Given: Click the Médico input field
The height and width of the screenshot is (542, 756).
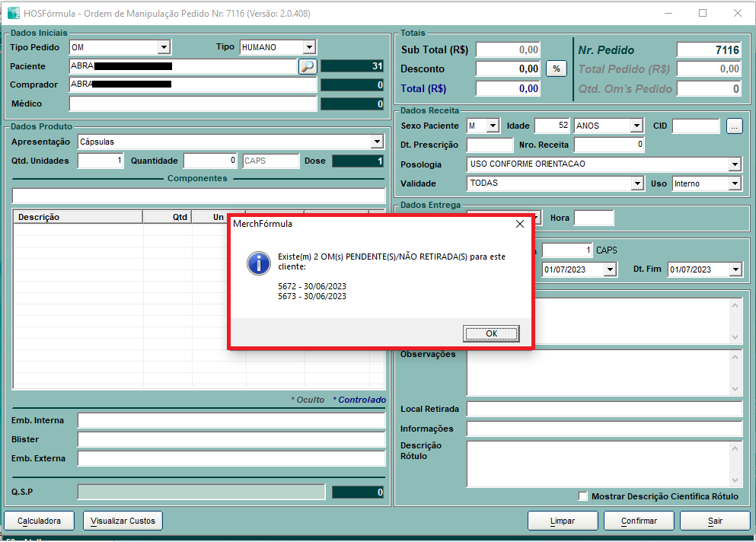Looking at the screenshot, I should 193,104.
